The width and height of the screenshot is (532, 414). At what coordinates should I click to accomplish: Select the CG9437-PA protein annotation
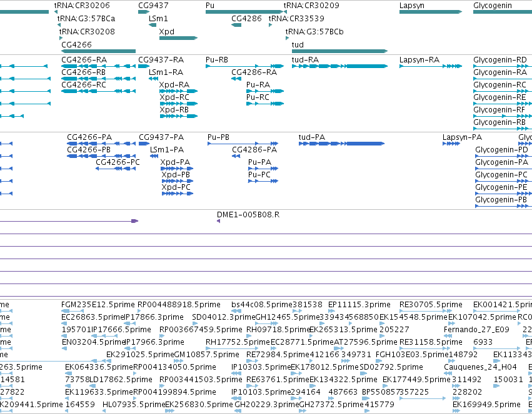click(144, 144)
